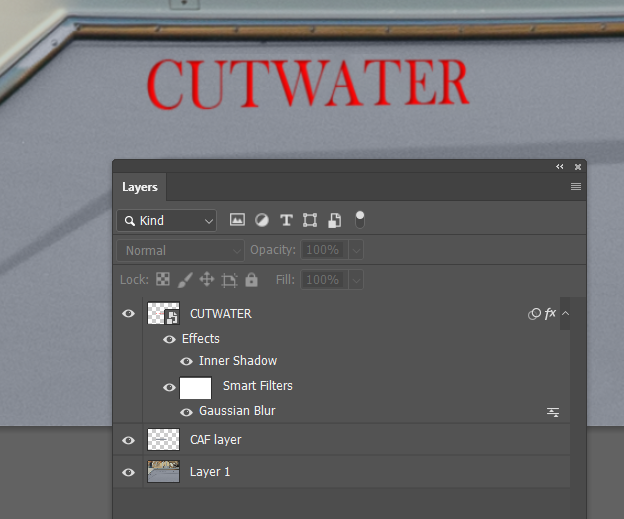Screen dimensions: 624x519
Task: Lock transparent pixels
Action: [163, 280]
